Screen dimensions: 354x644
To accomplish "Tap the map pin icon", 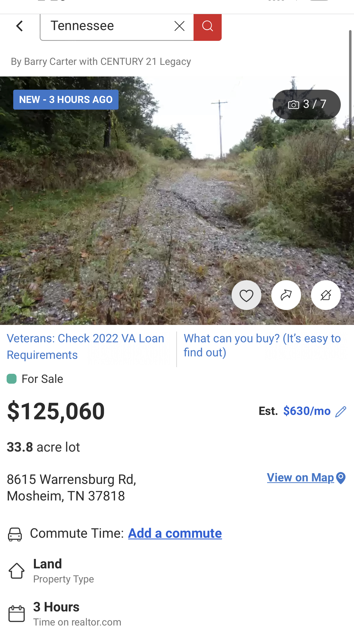I will [341, 478].
